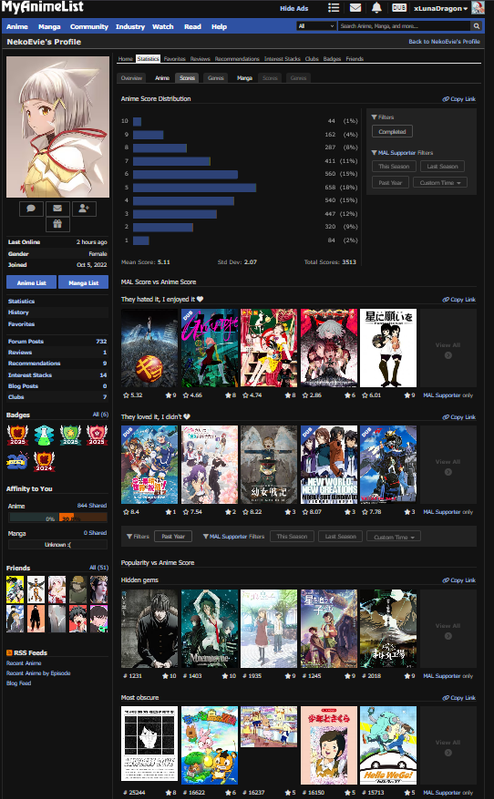The width and height of the screenshot is (494, 799).
Task: Open the notifications bell icon
Action: click(x=377, y=8)
